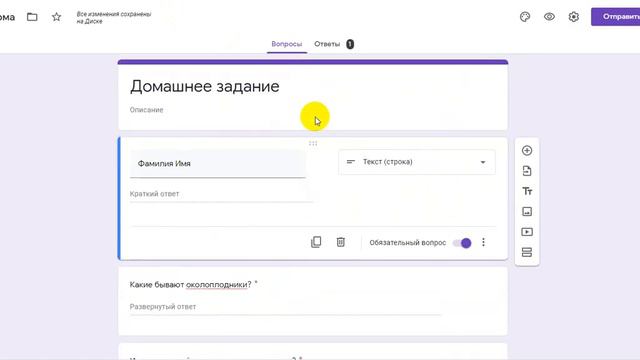Open form settings gear
The image size is (640, 360).
click(573, 17)
